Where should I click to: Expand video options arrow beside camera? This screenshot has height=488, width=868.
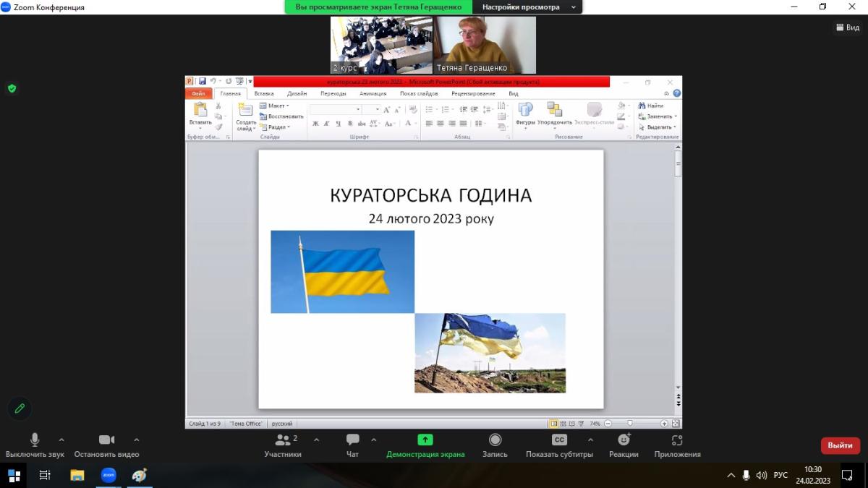tap(137, 440)
